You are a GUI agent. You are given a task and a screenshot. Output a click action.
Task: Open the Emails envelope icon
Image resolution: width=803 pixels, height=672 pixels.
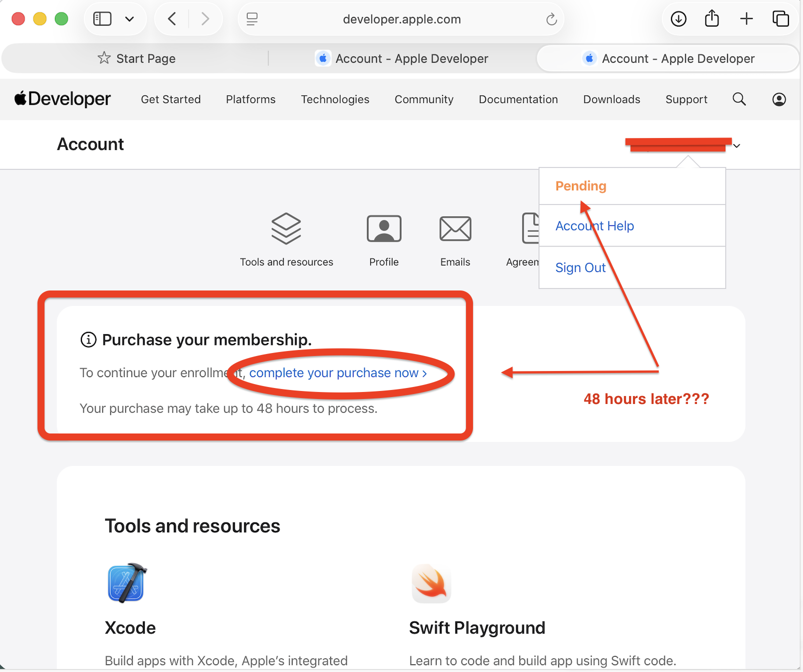(x=455, y=229)
